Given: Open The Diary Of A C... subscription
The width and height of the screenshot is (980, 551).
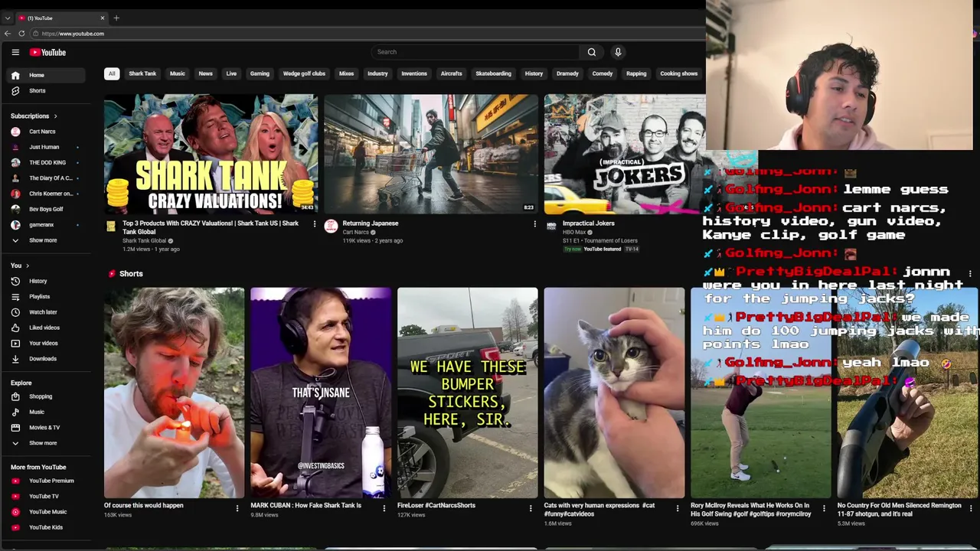Looking at the screenshot, I should tap(47, 178).
